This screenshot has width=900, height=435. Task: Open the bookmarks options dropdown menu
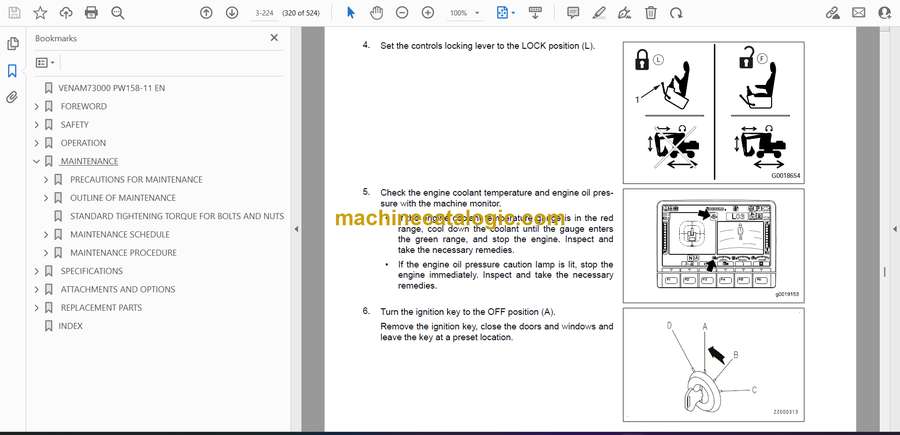point(45,63)
